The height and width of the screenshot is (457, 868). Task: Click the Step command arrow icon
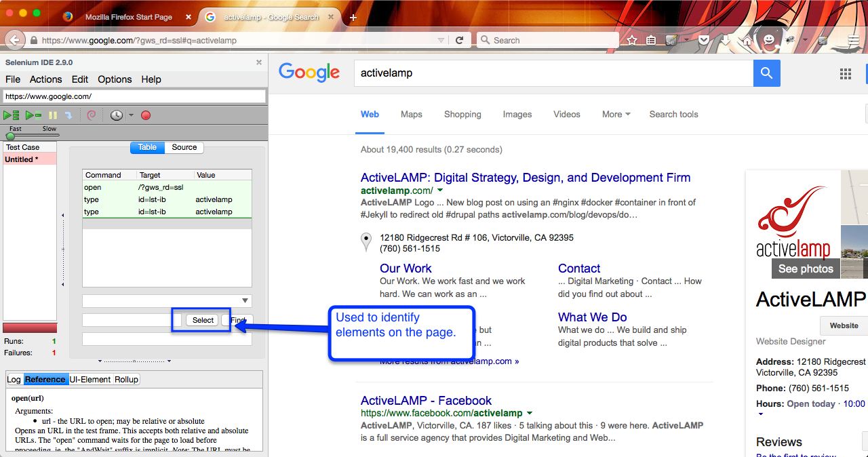coord(68,115)
